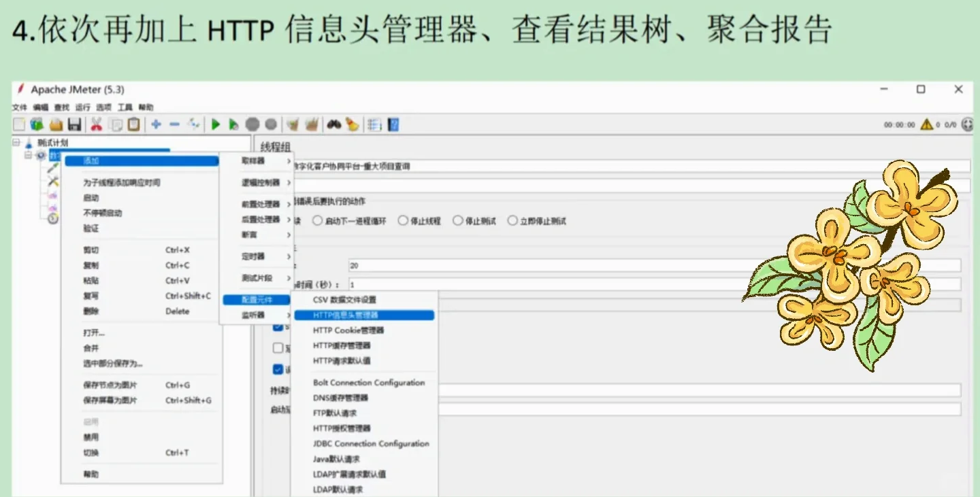Open the 选项 menu in the menu bar
The image size is (980, 497).
click(103, 107)
